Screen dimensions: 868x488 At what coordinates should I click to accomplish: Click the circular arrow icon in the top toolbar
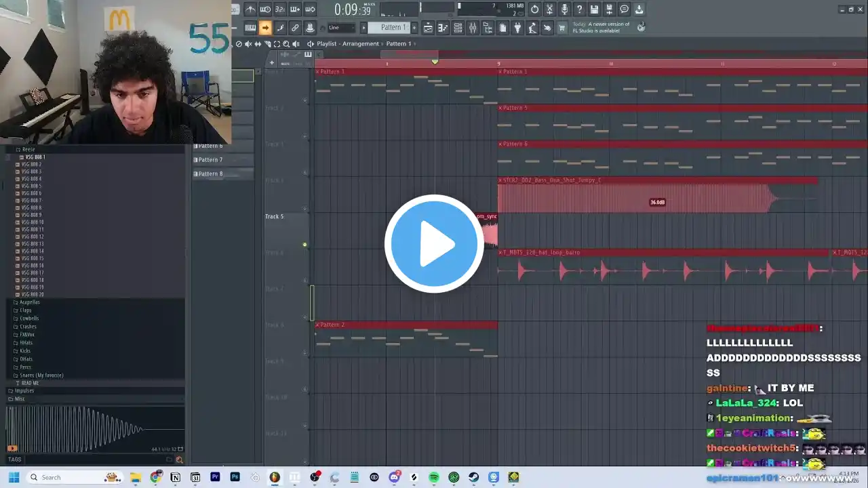(534, 9)
